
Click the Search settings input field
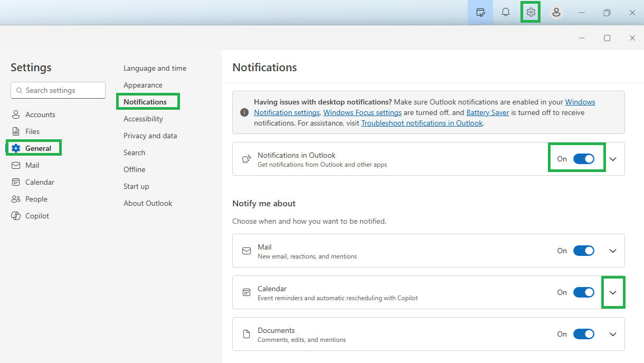(58, 90)
